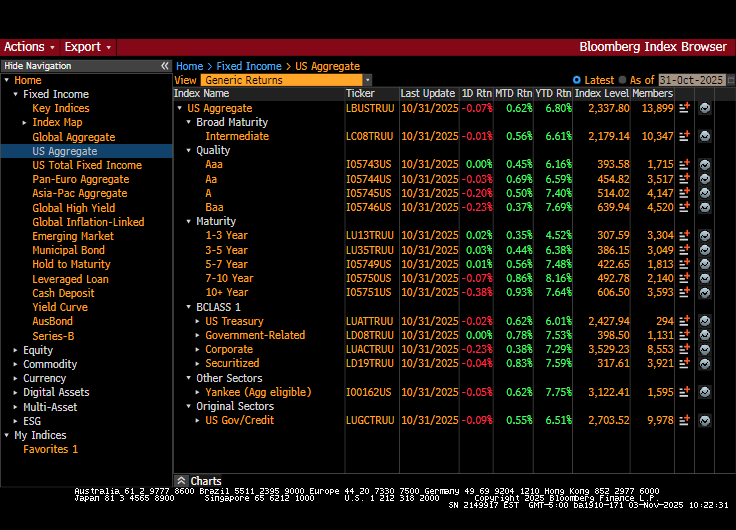Click the As of date field
This screenshot has height=530, width=736.
692,80
